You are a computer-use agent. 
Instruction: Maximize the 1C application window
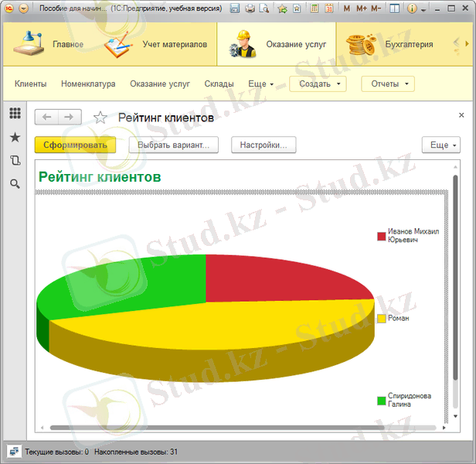pyautogui.click(x=451, y=9)
